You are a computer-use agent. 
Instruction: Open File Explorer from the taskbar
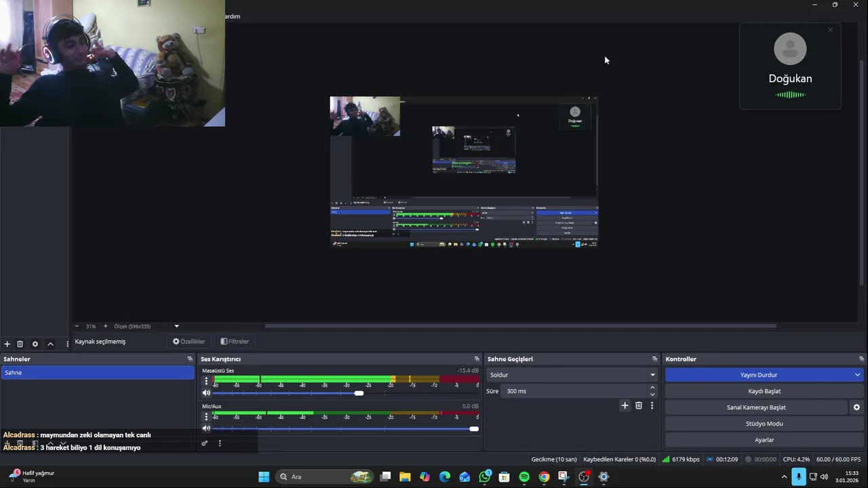[x=405, y=476]
